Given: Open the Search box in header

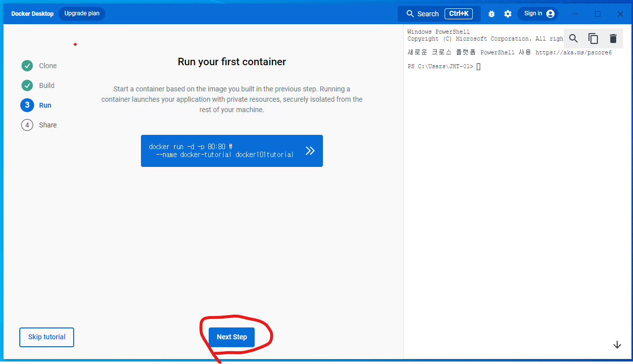Looking at the screenshot, I should tap(439, 14).
